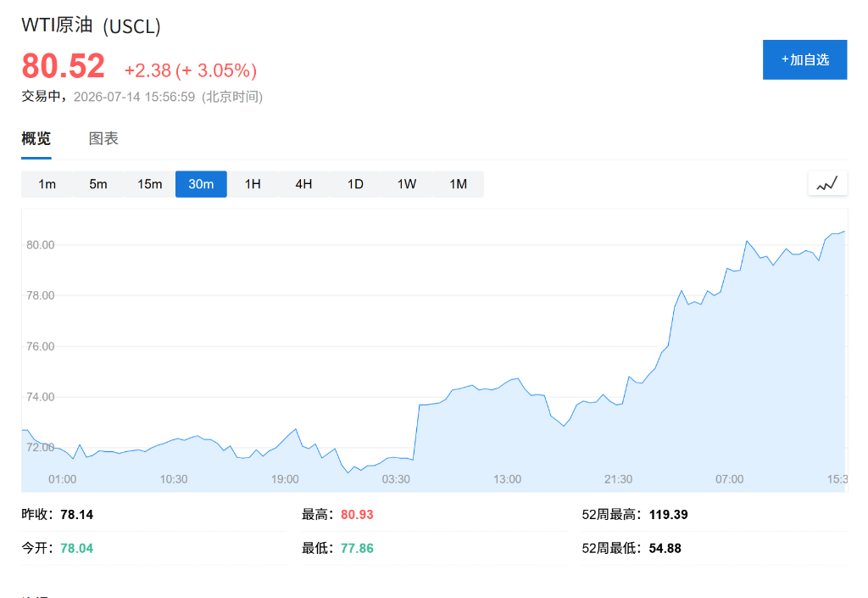Click the 13:00 time axis label

pyautogui.click(x=507, y=479)
